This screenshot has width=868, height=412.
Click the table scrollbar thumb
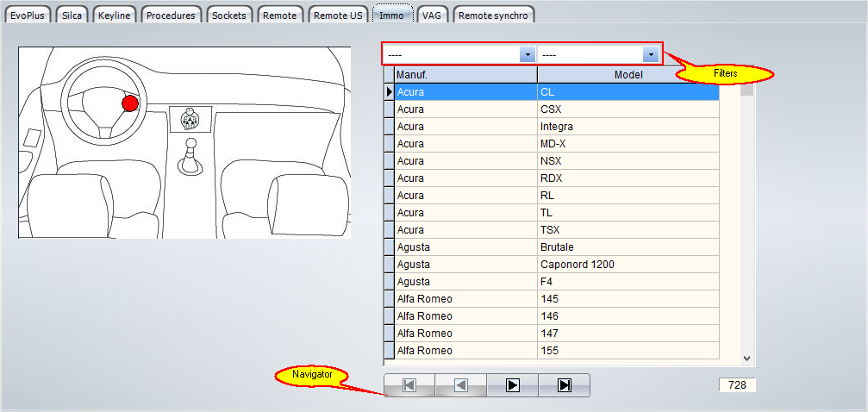point(747,89)
